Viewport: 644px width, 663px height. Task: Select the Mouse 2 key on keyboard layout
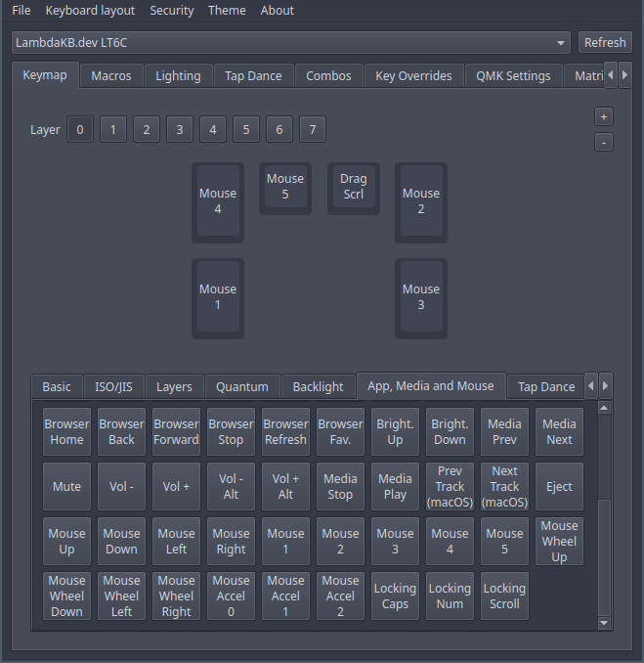tap(421, 201)
